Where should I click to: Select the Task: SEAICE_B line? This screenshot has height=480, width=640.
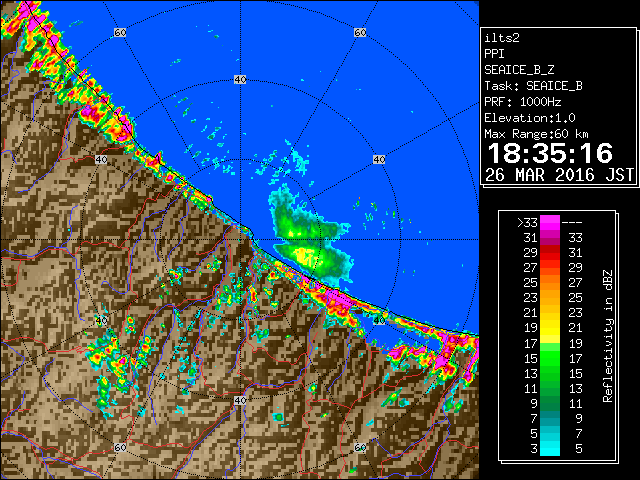533,86
